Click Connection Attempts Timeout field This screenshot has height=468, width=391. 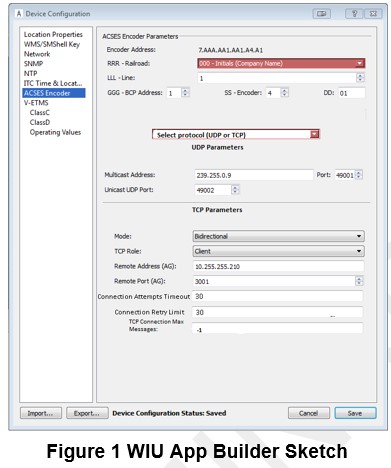point(277,296)
